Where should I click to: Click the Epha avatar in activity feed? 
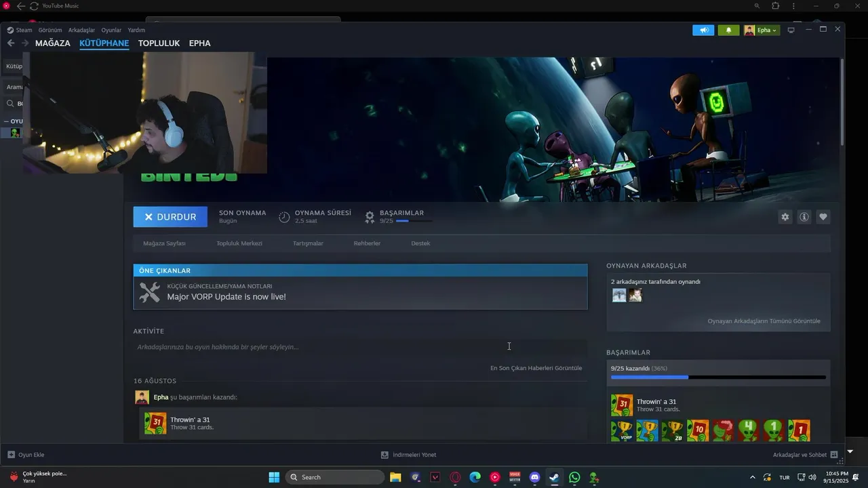click(142, 397)
